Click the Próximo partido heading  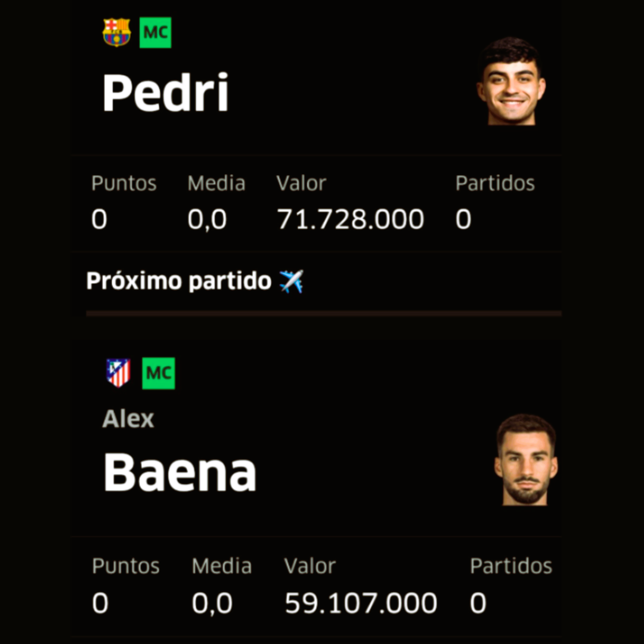click(179, 281)
